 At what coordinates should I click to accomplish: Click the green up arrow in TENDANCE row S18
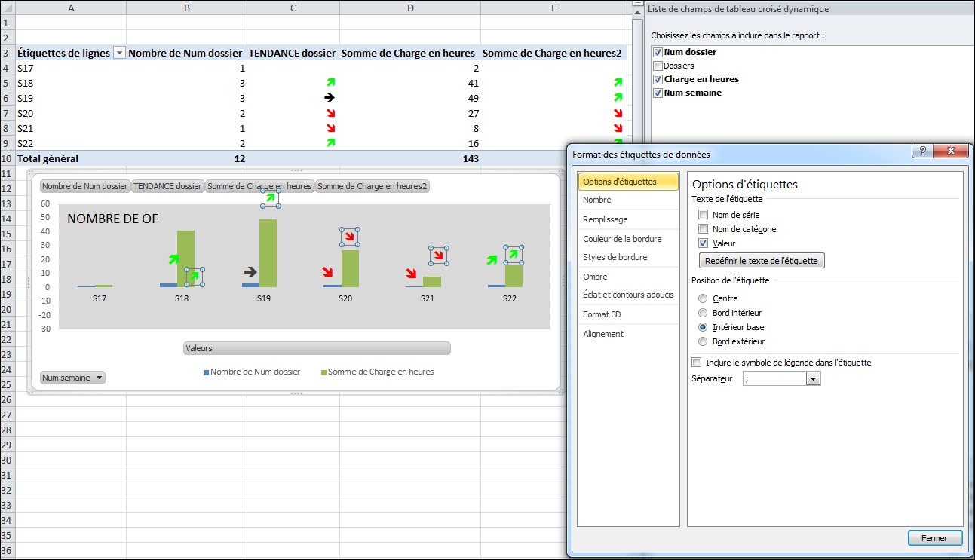tap(330, 83)
